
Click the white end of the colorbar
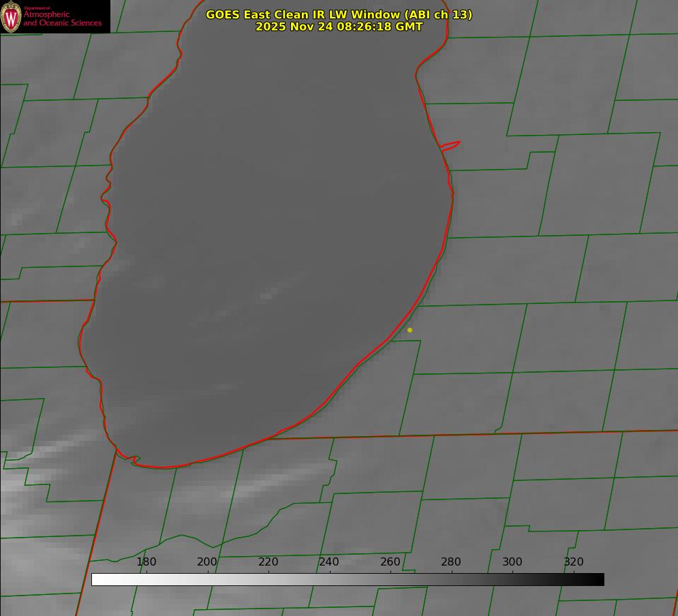(96, 579)
